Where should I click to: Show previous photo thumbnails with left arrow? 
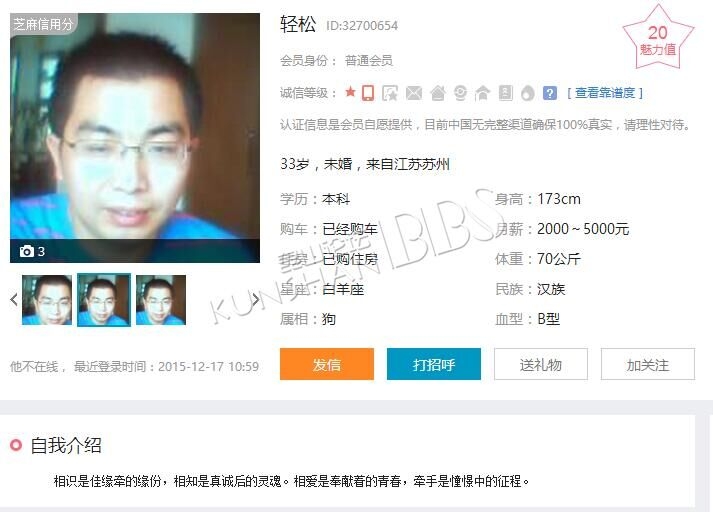coord(14,299)
